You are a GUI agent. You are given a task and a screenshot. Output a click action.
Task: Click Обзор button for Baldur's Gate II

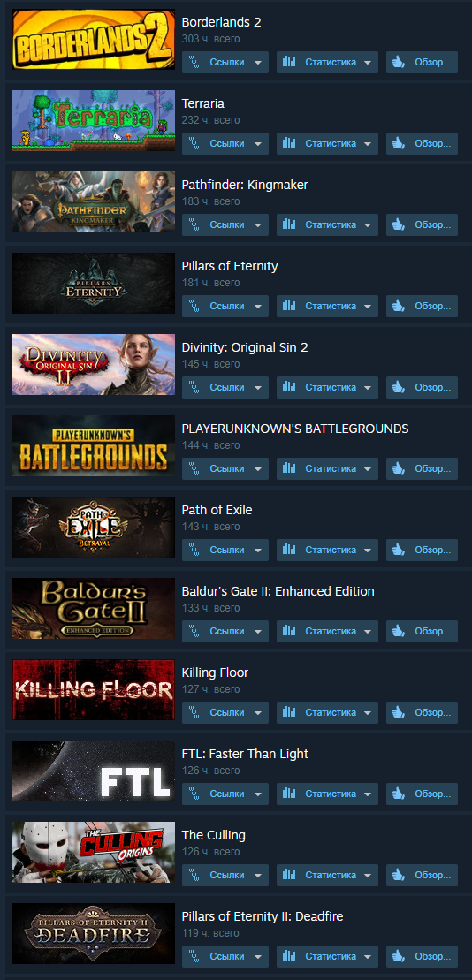(x=422, y=631)
